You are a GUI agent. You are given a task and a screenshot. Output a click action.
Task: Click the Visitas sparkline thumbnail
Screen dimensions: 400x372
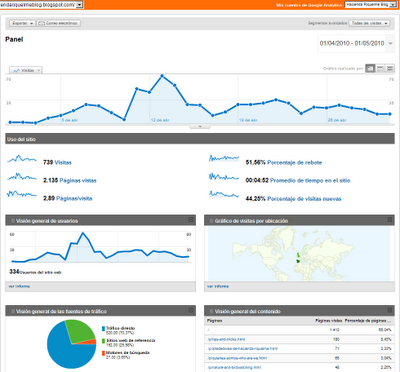coord(22,159)
